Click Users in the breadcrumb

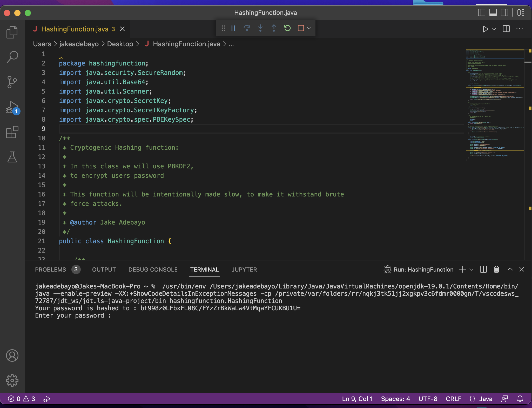[x=42, y=44]
